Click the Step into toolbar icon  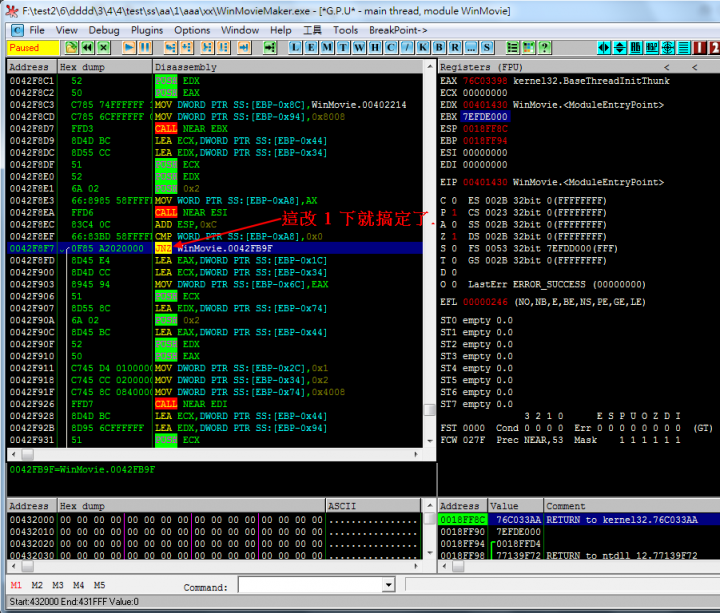point(170,47)
